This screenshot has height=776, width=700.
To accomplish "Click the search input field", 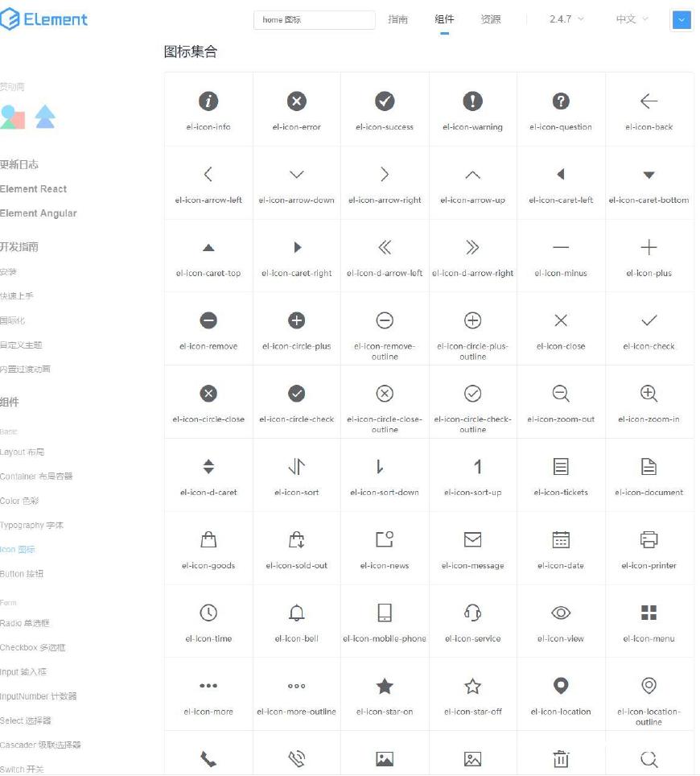I will pyautogui.click(x=314, y=20).
